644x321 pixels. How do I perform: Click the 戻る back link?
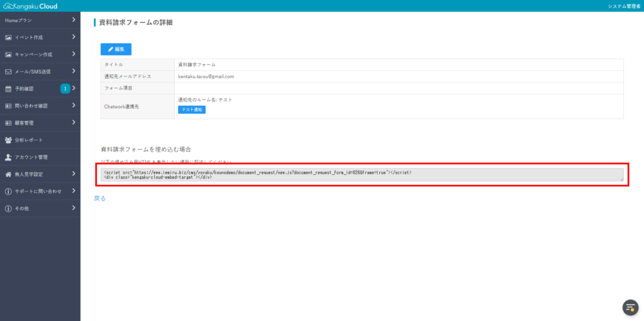(100, 198)
